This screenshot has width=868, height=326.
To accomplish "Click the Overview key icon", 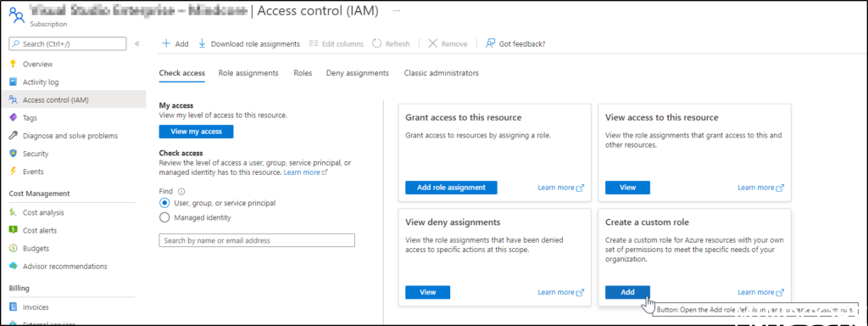I will (14, 64).
